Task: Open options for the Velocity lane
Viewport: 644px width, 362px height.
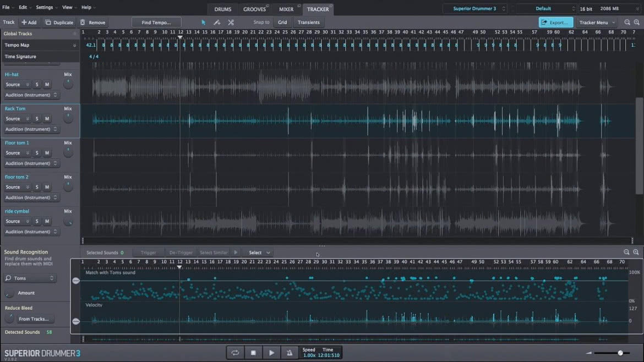Action: pos(76,321)
